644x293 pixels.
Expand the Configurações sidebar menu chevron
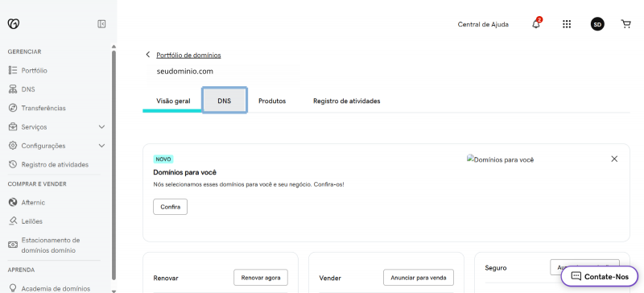[102, 146]
